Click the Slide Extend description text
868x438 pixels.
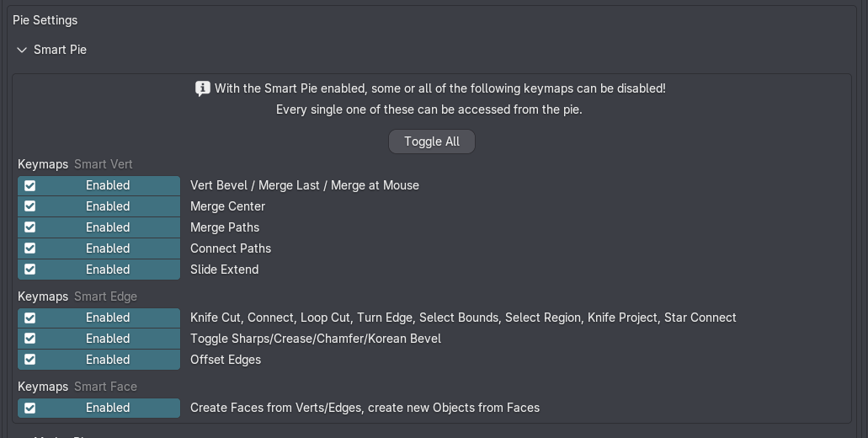click(x=224, y=270)
